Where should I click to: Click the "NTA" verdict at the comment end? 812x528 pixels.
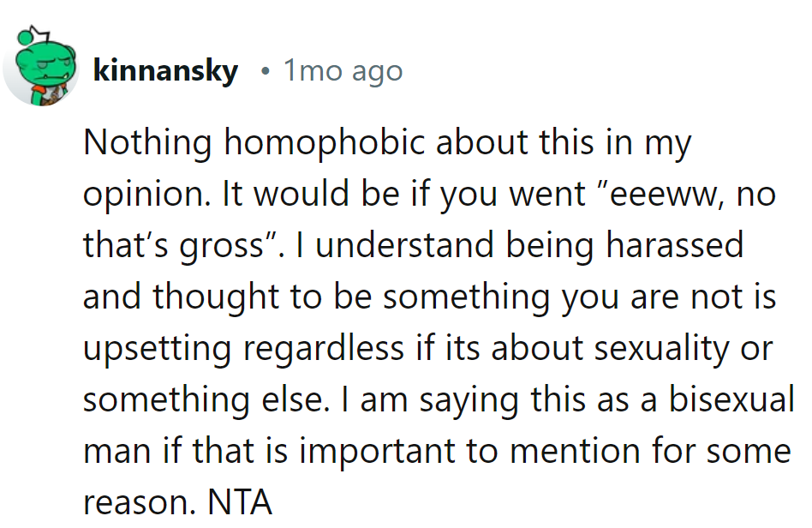click(241, 503)
